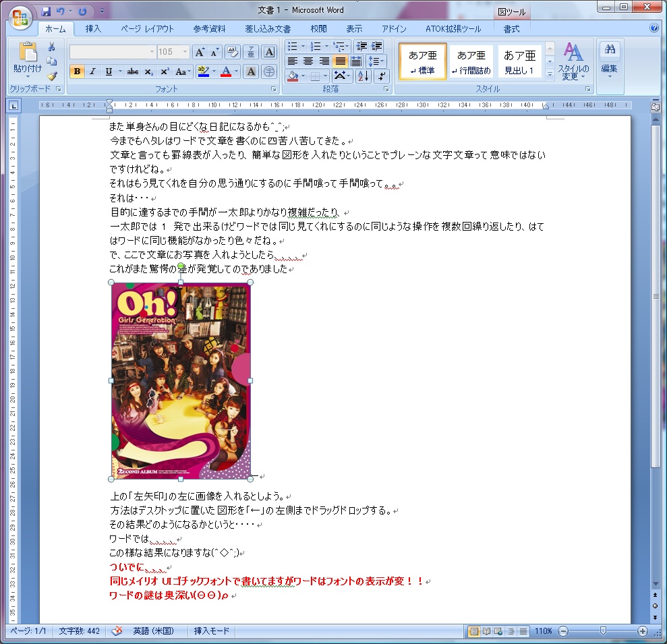This screenshot has height=644, width=667.
Task: Customize Quick Access Toolbar dropdown
Action: click(102, 11)
